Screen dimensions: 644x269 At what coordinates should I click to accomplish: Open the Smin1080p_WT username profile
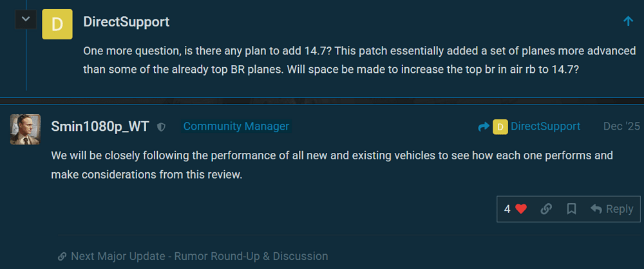(100, 126)
